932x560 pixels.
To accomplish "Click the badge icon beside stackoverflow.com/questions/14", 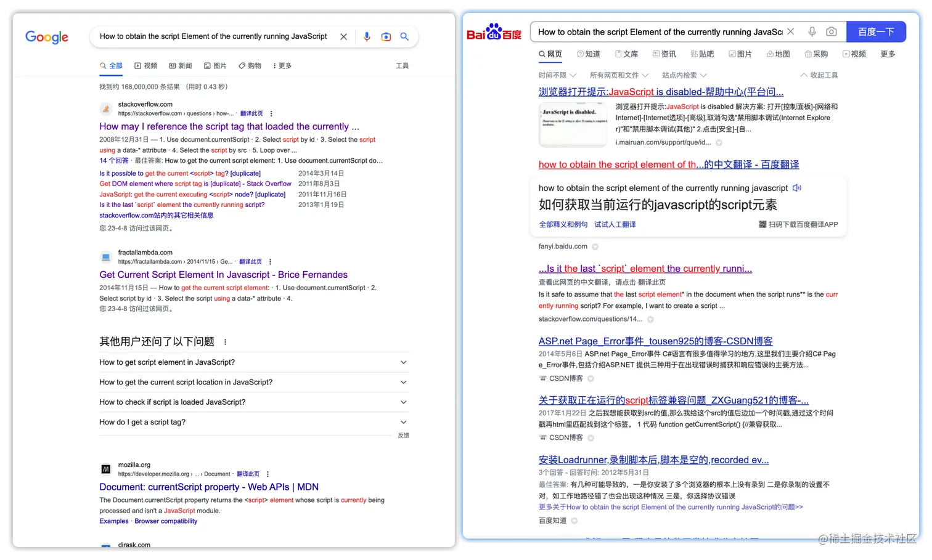I will pyautogui.click(x=650, y=320).
